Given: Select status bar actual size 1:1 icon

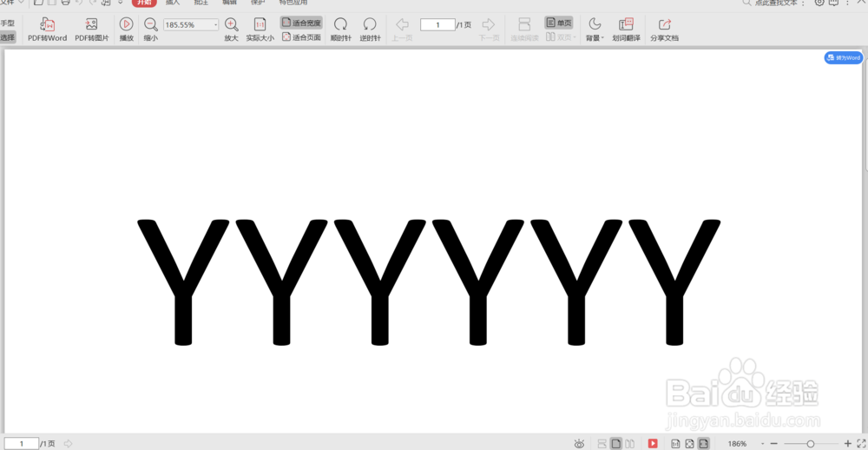Looking at the screenshot, I should pyautogui.click(x=675, y=443).
